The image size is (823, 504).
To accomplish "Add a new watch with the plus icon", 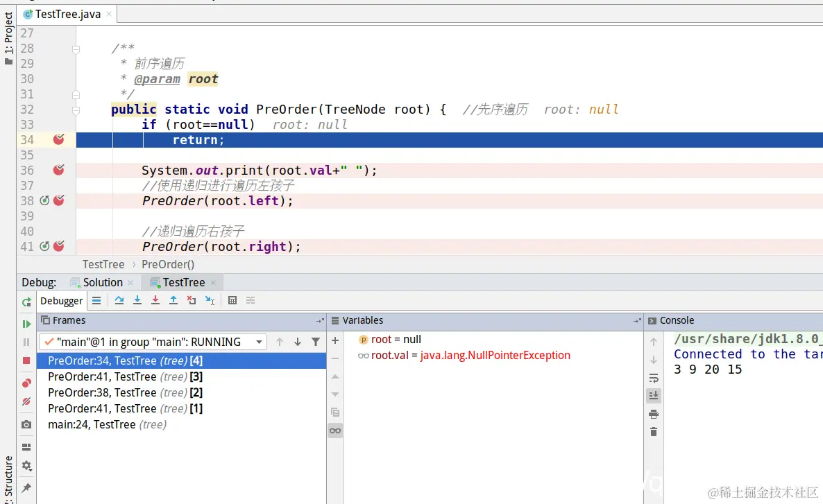I will pos(335,340).
